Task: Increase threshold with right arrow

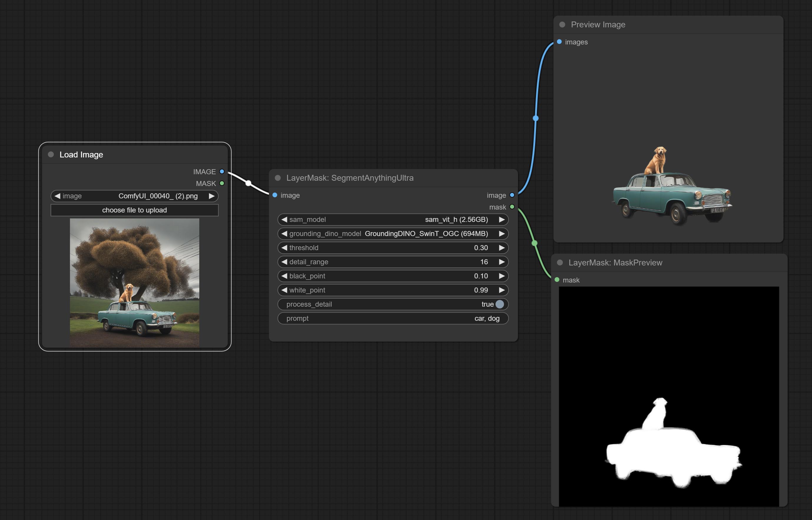Action: [x=502, y=248]
